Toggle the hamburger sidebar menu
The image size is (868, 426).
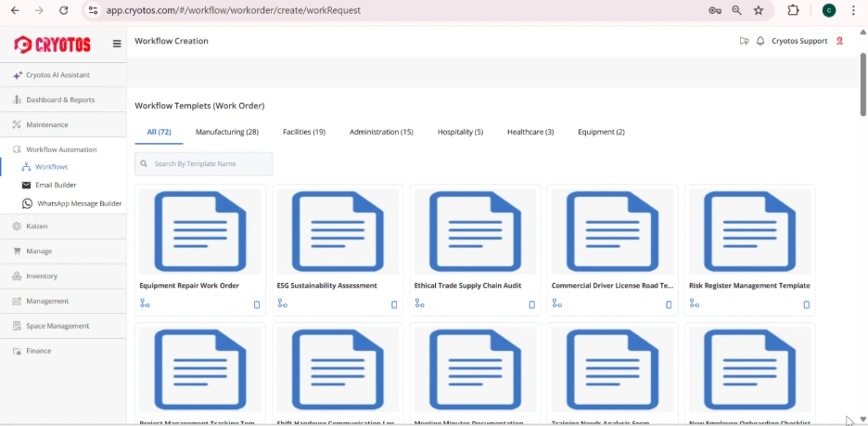click(117, 44)
